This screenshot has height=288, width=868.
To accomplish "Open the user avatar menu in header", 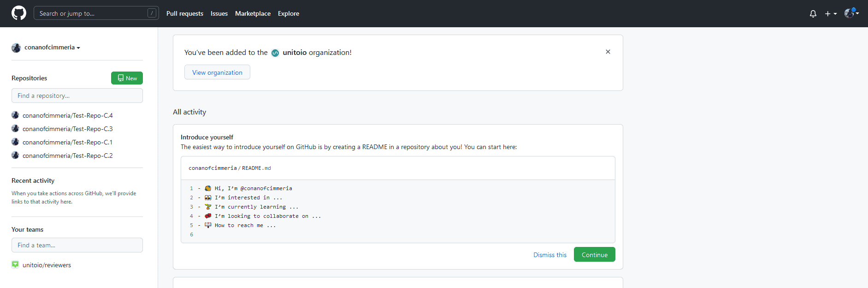I will 851,13.
